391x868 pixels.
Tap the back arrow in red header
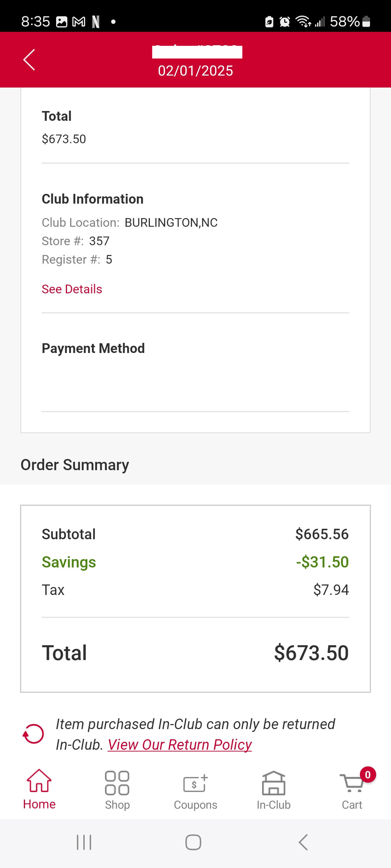pos(29,60)
